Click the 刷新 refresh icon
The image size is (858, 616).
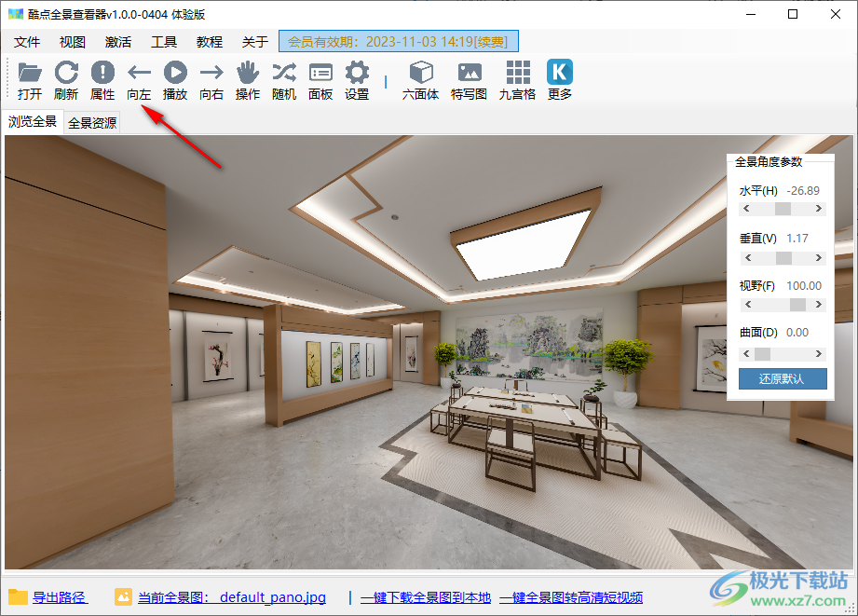click(66, 73)
